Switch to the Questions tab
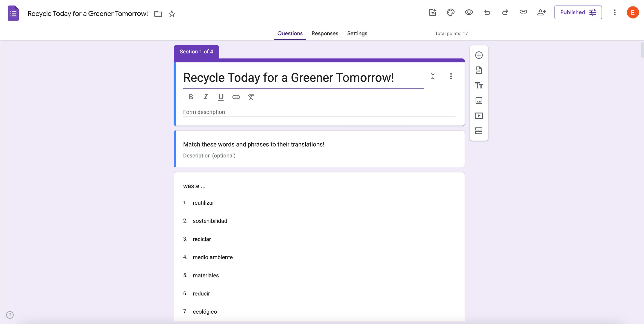This screenshot has height=324, width=644. 290,33
